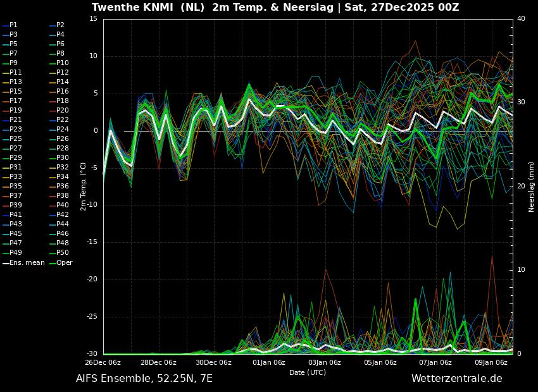
Task: Click the Wetterzentrale.de source text
Action: coord(457,379)
